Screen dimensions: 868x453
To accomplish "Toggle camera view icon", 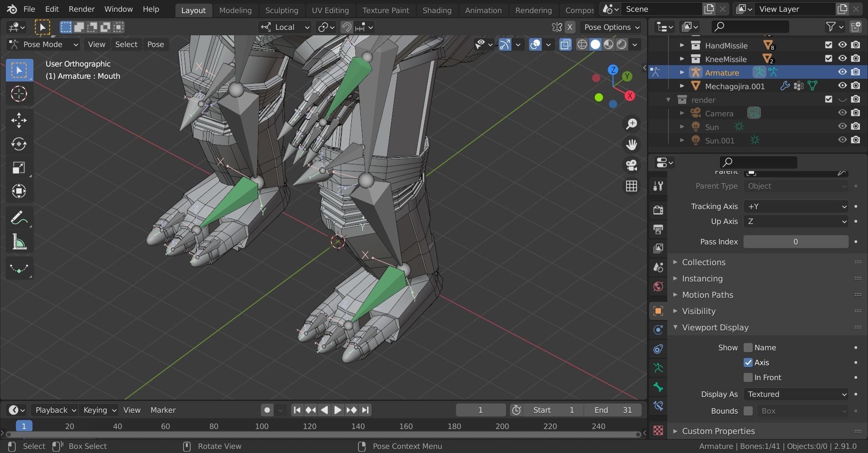I will click(x=632, y=165).
